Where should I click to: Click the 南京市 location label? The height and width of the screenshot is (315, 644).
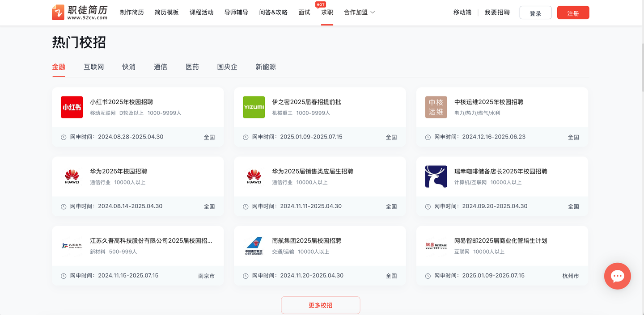pyautogui.click(x=207, y=276)
